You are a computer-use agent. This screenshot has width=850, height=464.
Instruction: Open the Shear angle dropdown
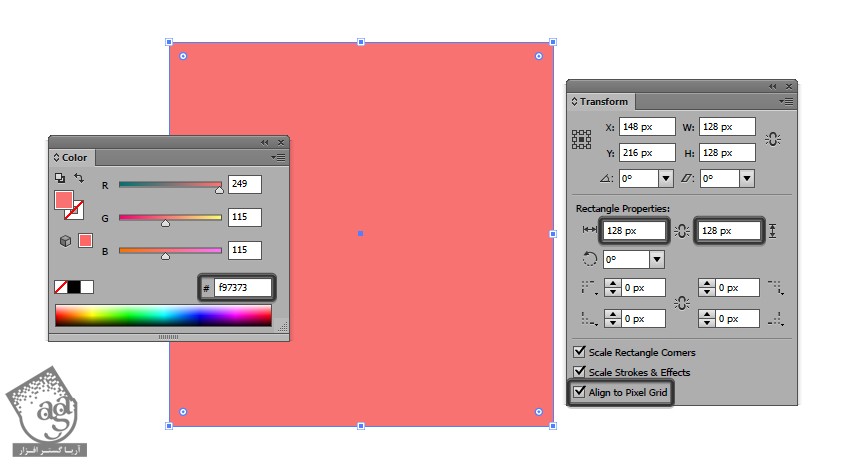(x=746, y=179)
